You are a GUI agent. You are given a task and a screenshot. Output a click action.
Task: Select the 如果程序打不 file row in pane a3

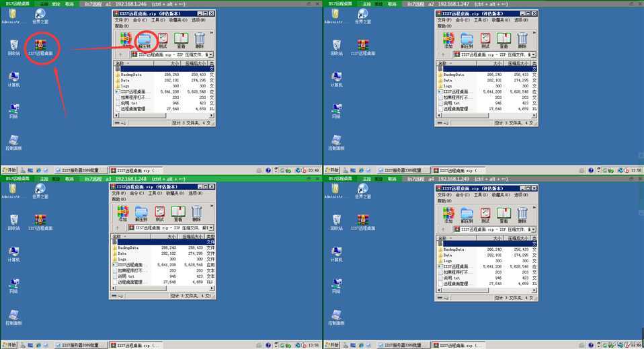point(163,270)
